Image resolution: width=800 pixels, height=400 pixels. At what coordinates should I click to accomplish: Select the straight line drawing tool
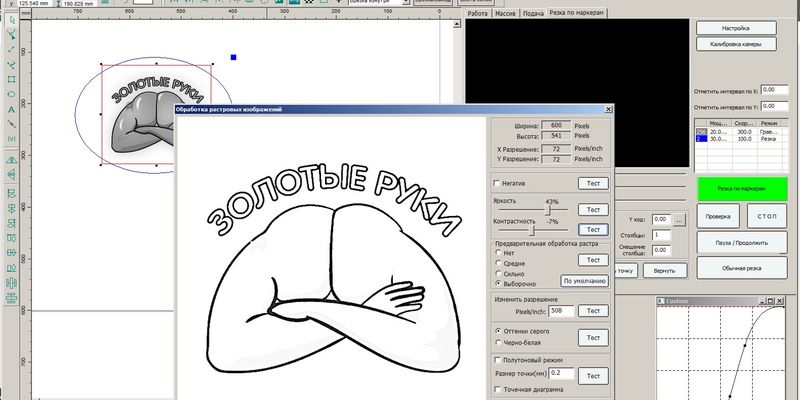click(x=11, y=49)
